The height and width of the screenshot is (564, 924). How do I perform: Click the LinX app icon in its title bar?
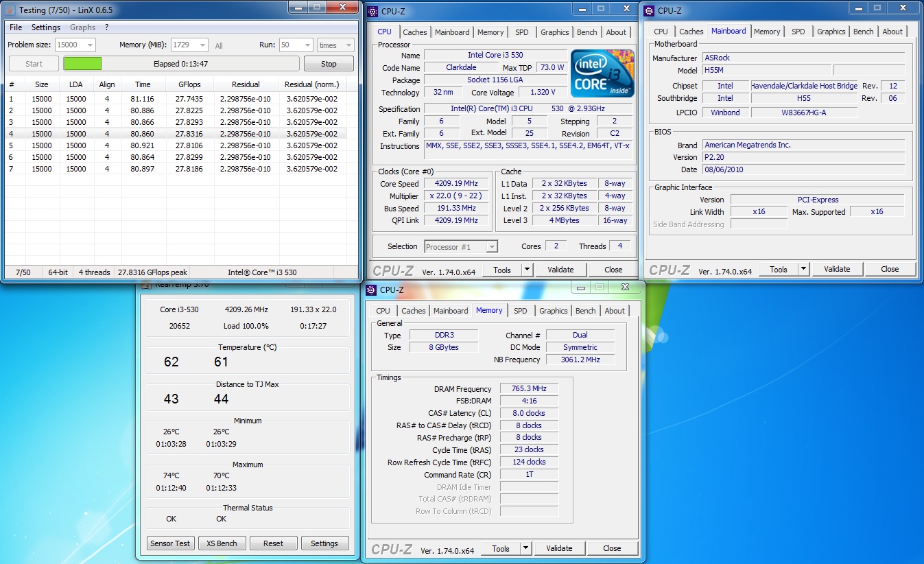[10, 10]
